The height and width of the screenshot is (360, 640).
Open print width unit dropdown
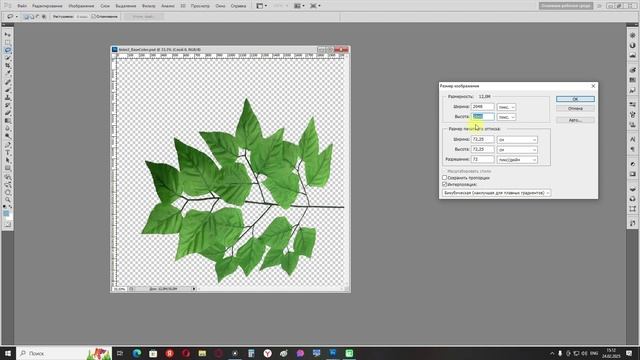tap(517, 140)
